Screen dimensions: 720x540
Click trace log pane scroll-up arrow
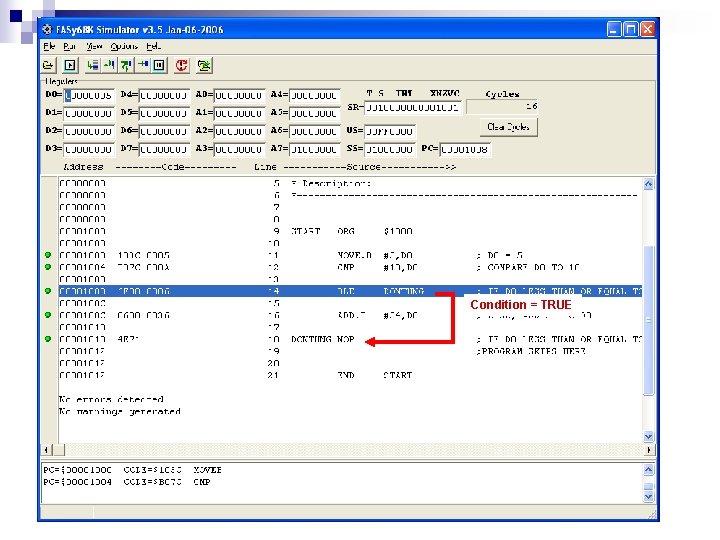click(x=648, y=469)
